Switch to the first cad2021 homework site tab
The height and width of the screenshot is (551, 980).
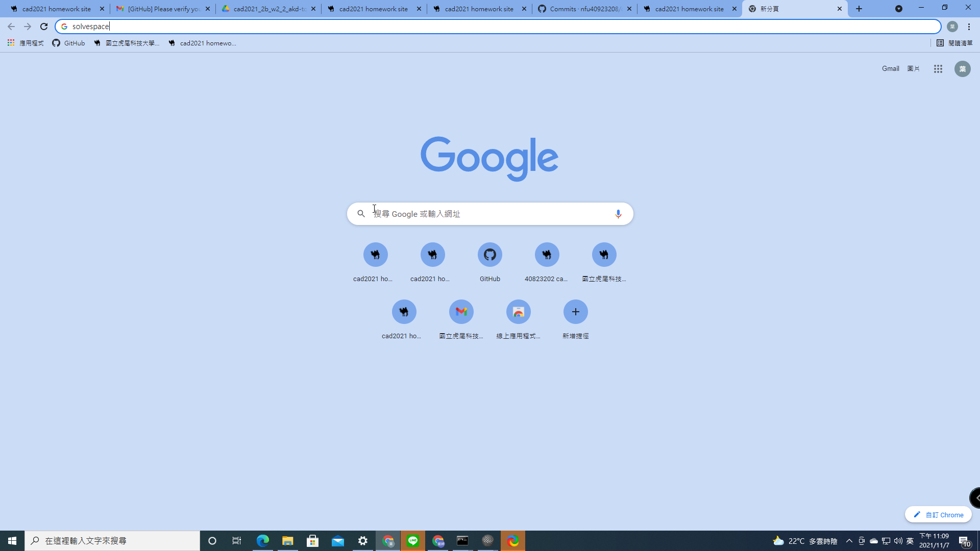(x=56, y=9)
